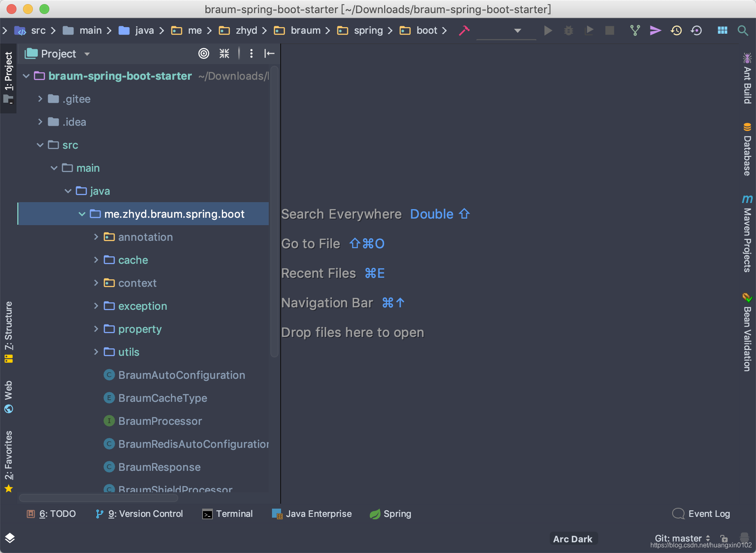
Task: Collapse the braum-spring-boot-starter root node
Action: click(x=26, y=76)
